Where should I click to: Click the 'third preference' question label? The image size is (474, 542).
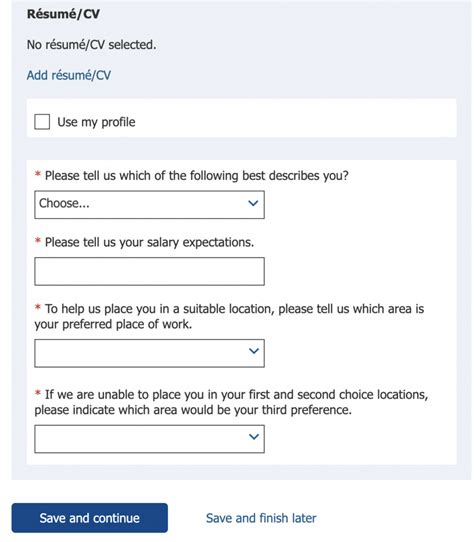(231, 402)
